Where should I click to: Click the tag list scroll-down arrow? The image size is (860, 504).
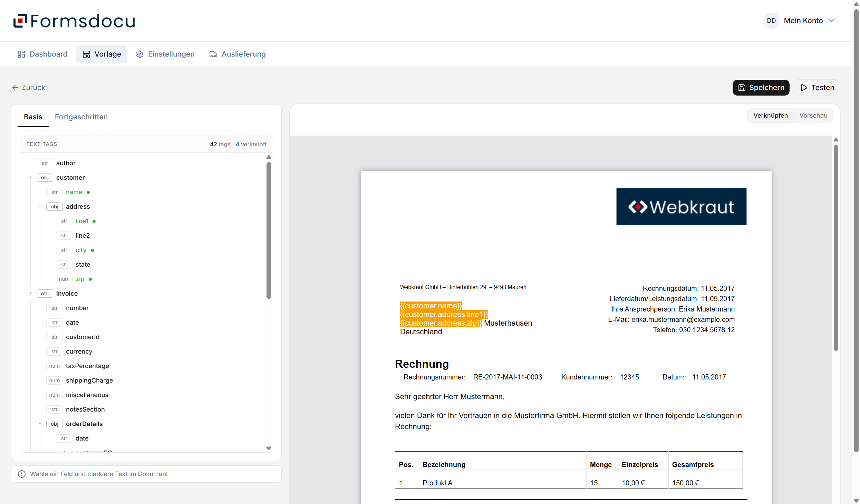[x=269, y=448]
